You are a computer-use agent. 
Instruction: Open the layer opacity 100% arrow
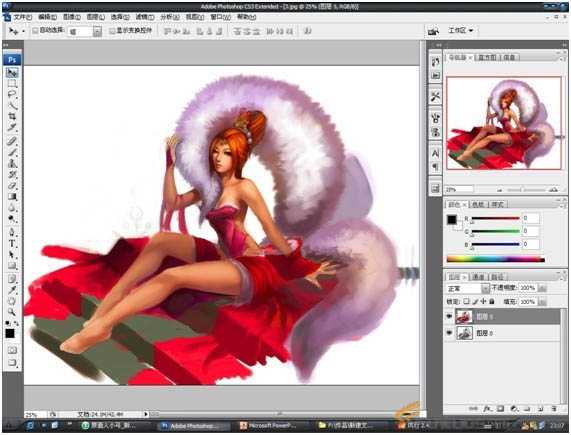point(543,288)
